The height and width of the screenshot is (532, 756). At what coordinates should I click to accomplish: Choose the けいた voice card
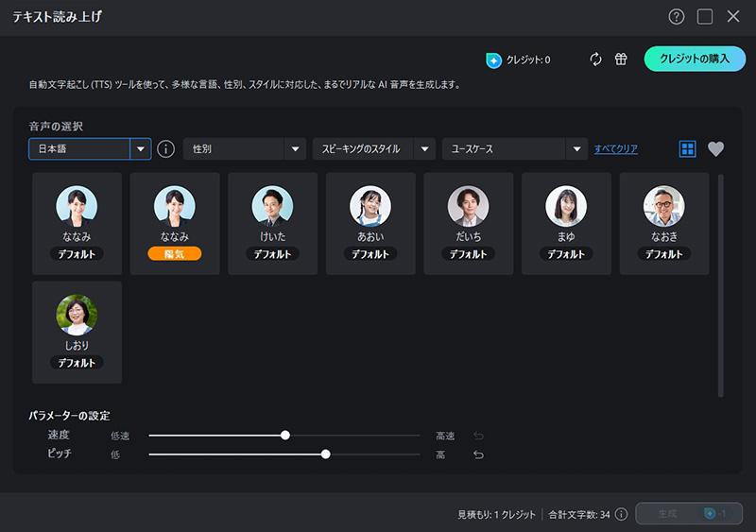[273, 224]
